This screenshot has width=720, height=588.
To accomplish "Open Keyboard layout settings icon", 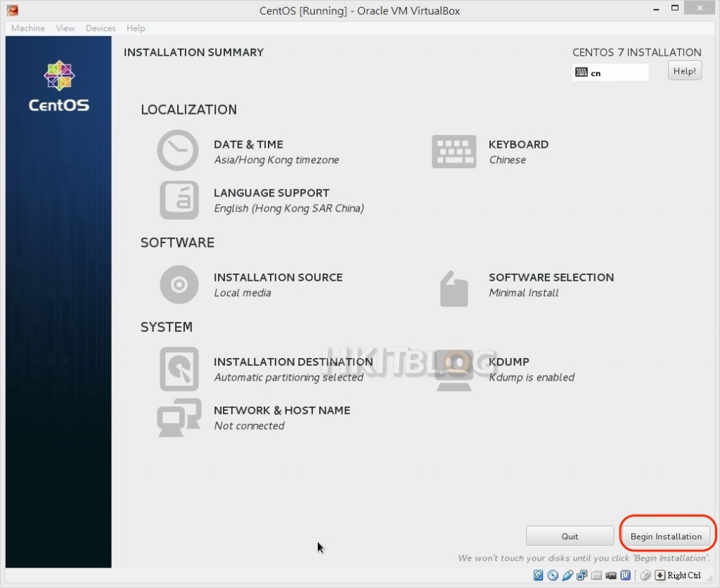I will (x=454, y=152).
